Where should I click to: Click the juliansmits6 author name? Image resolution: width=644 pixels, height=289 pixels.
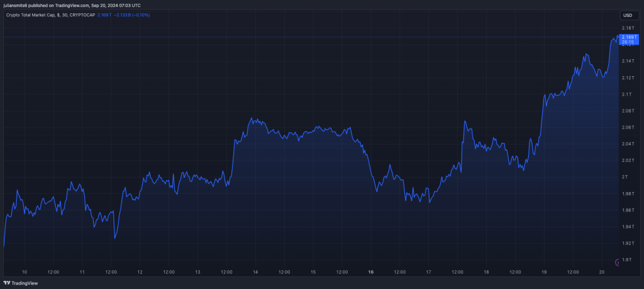click(16, 5)
